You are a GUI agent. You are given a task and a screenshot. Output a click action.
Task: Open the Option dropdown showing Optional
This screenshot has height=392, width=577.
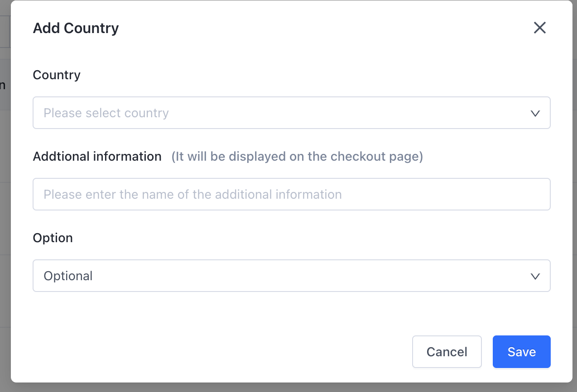(291, 276)
